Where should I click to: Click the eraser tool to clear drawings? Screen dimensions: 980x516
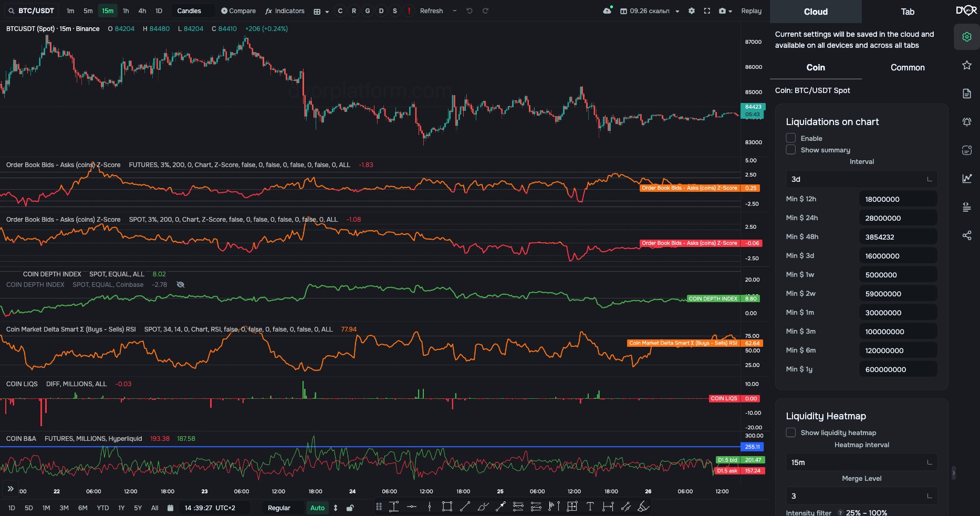[643, 507]
